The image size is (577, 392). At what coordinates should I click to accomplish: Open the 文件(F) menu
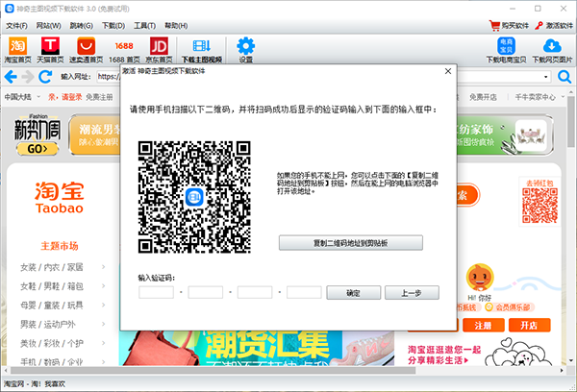click(16, 25)
